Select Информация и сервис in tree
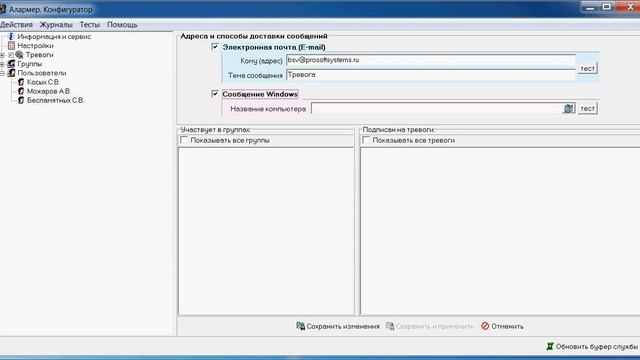Image resolution: width=640 pixels, height=360 pixels. coord(54,36)
